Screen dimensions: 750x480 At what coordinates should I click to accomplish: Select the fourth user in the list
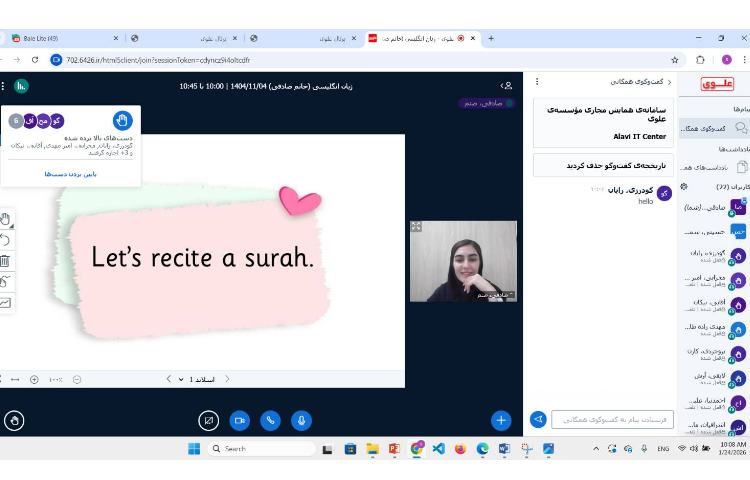coord(715,280)
